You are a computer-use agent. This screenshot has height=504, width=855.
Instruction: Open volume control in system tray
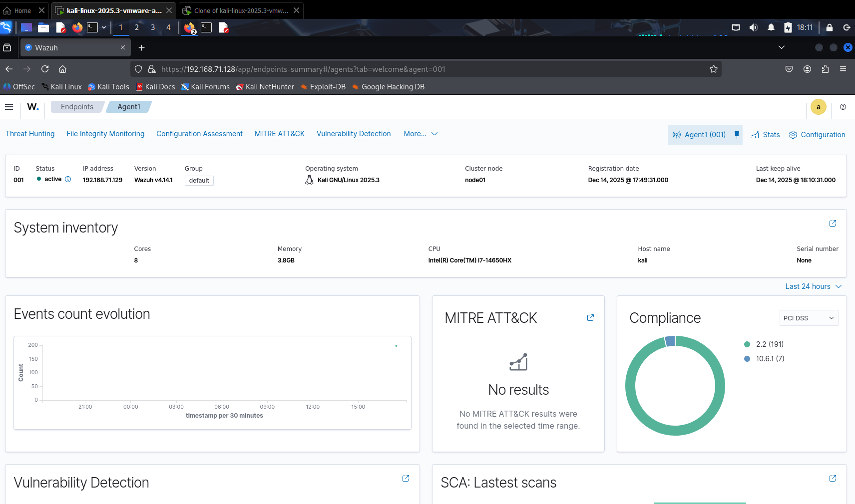(x=754, y=27)
